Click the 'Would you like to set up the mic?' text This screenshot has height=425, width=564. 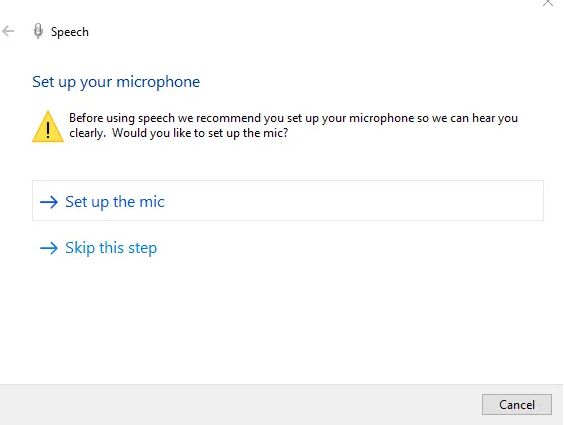(200, 133)
